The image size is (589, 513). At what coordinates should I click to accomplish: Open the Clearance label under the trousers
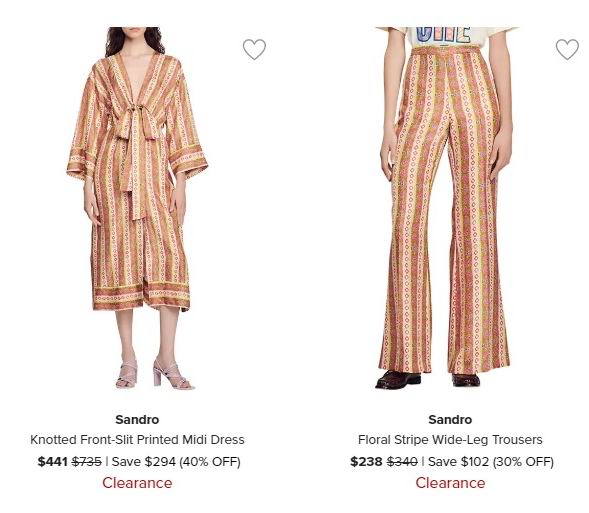click(450, 483)
